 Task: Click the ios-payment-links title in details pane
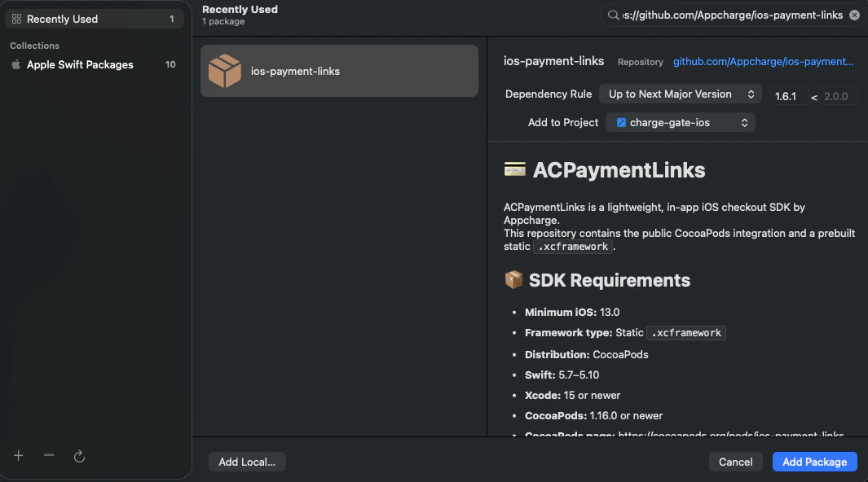(553, 61)
